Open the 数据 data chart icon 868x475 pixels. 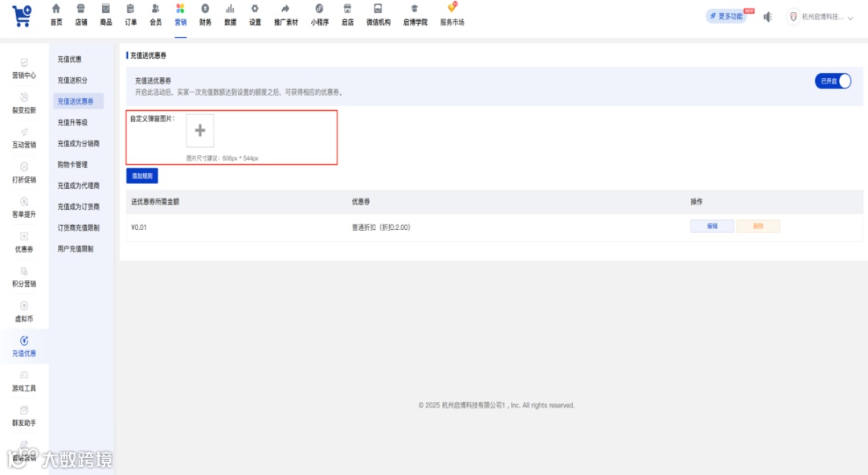coord(231,9)
